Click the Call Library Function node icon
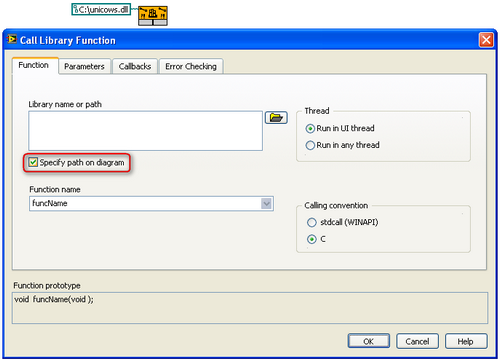The width and height of the screenshot is (500, 362). [153, 16]
